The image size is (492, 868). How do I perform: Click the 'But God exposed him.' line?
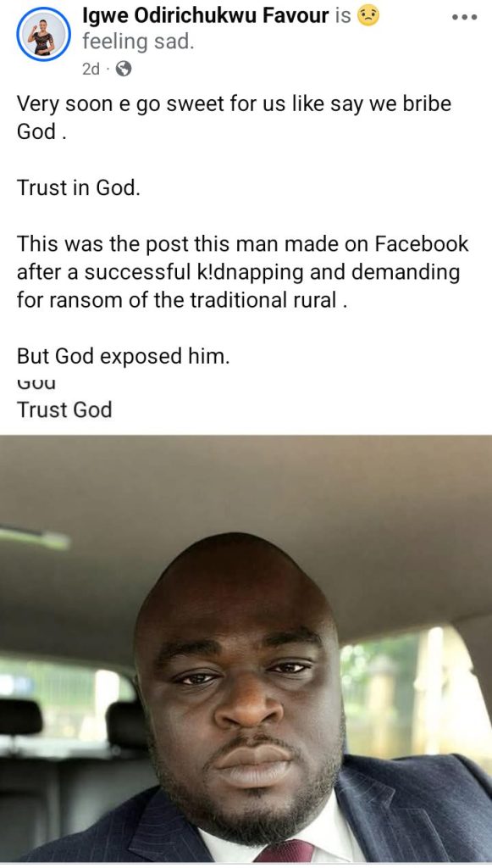[x=123, y=356]
